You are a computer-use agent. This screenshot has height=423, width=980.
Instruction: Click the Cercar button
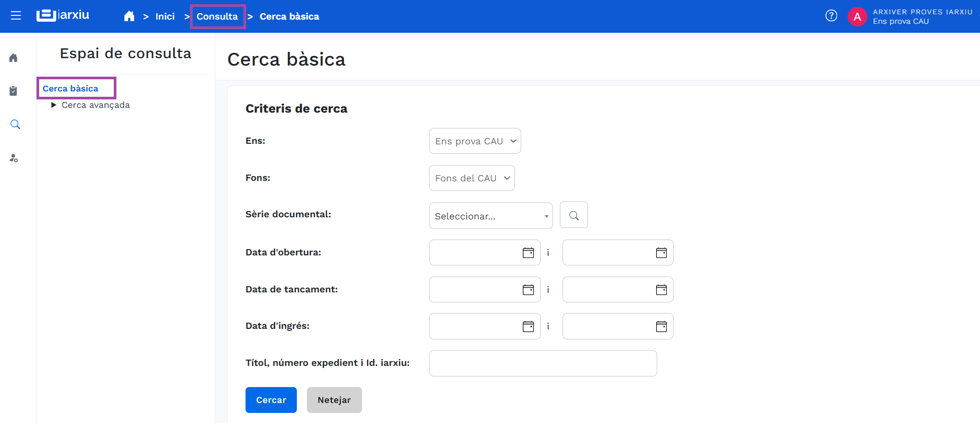tap(271, 400)
